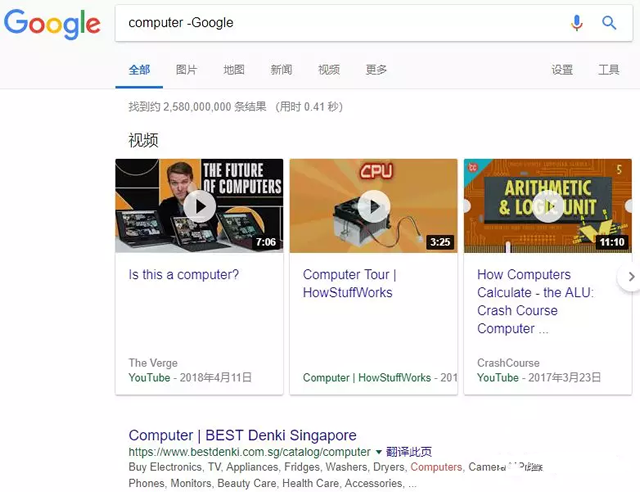Click the magnifying glass search icon

tap(609, 23)
